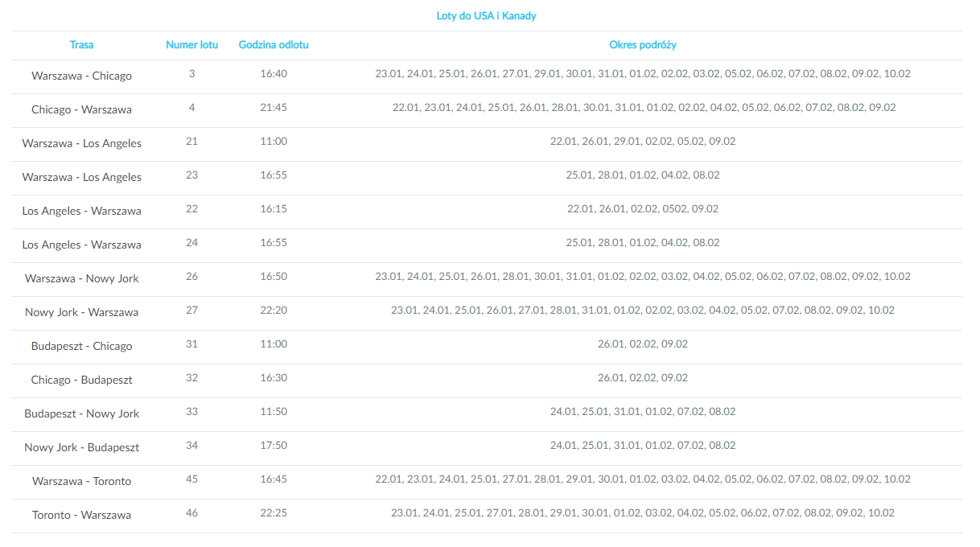Click the 22:25 departure time for Toronto
Screen dimensions: 980x547
274,513
